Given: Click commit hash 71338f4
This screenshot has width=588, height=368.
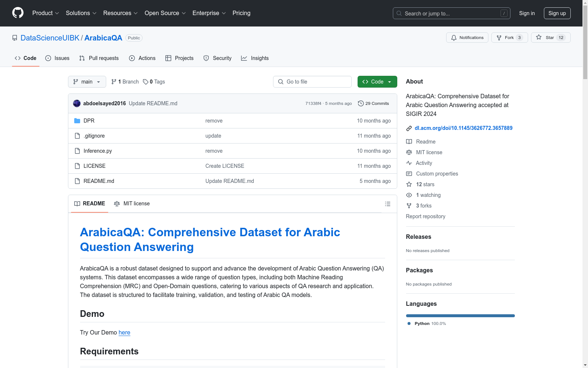Looking at the screenshot, I should pyautogui.click(x=313, y=103).
